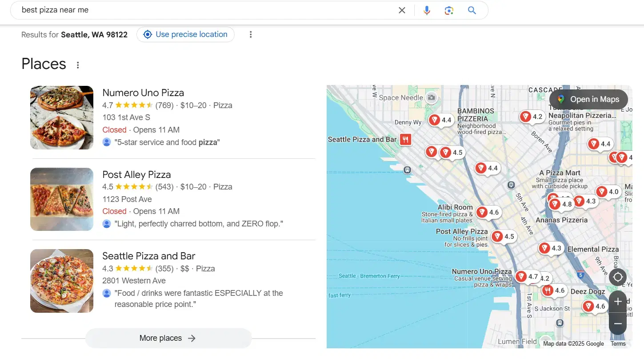This screenshot has height=359, width=644.
Task: Submit search with the magnifying glass icon
Action: (x=472, y=10)
